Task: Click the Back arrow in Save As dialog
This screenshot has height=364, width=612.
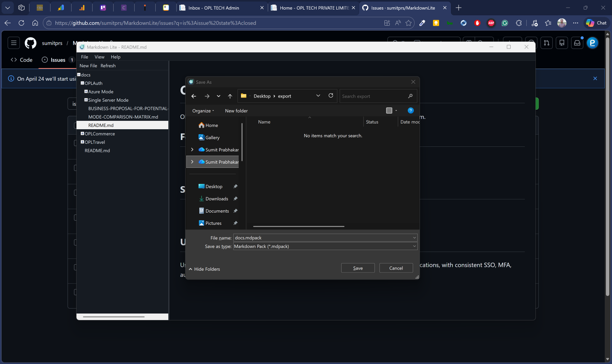Action: pyautogui.click(x=194, y=96)
